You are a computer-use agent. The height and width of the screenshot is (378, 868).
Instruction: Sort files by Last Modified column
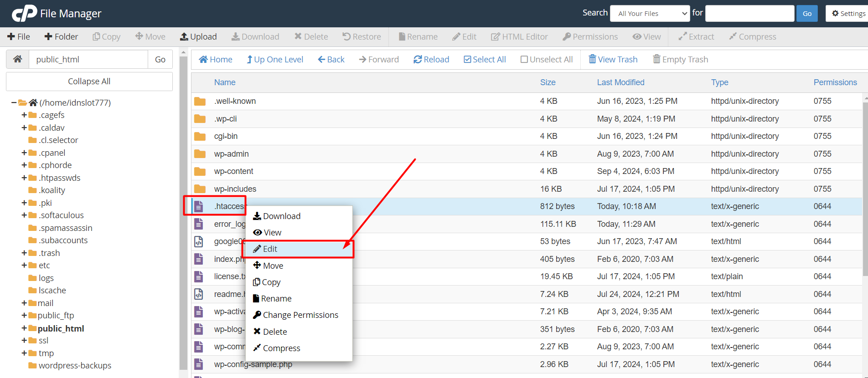point(620,82)
